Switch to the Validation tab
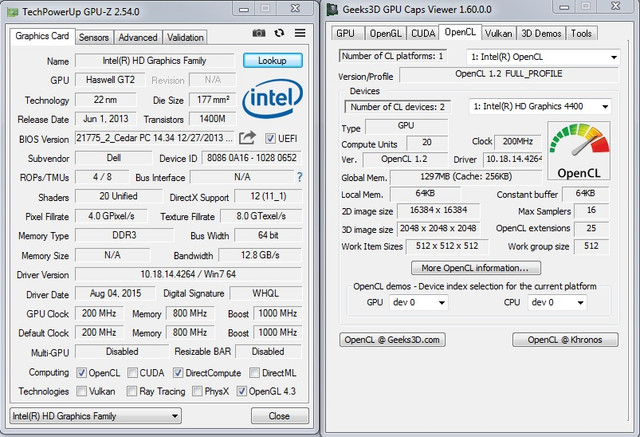 185,38
